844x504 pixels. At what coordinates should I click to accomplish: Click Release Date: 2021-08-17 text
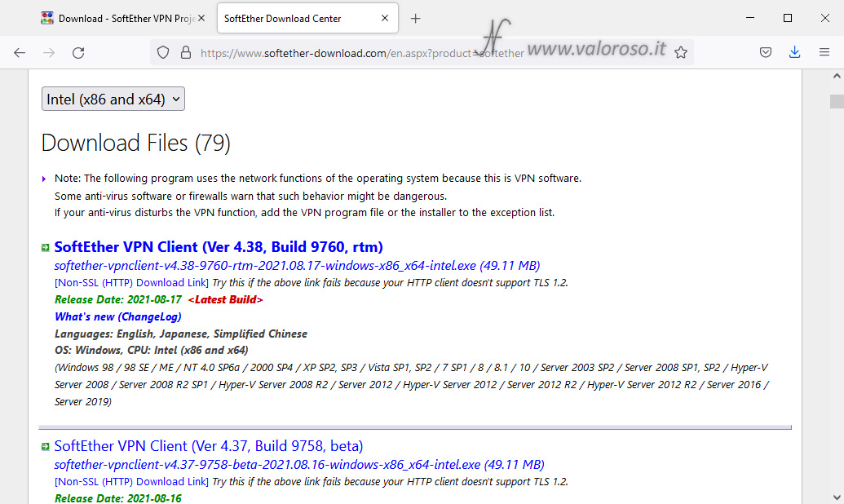pyautogui.click(x=118, y=299)
